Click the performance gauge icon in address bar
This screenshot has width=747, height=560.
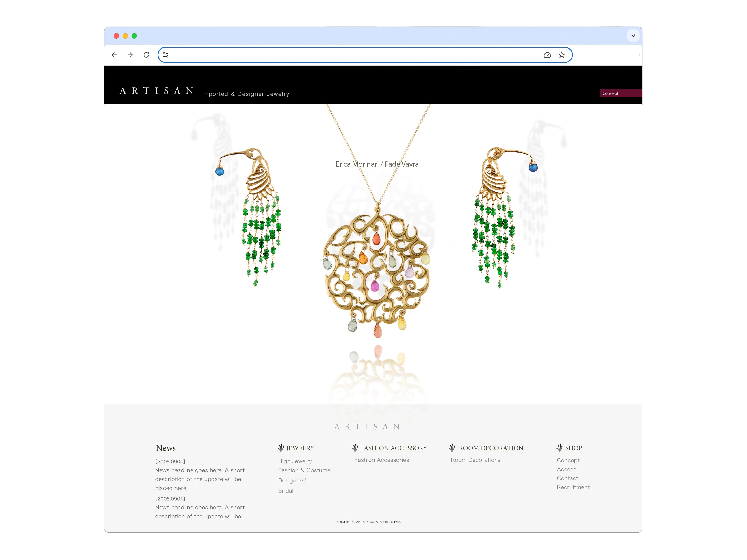click(x=547, y=55)
